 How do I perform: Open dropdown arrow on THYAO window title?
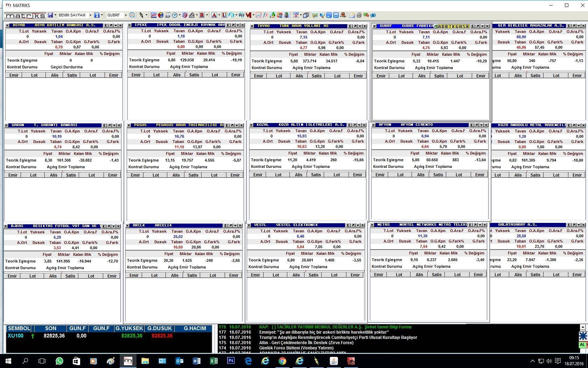(360, 26)
